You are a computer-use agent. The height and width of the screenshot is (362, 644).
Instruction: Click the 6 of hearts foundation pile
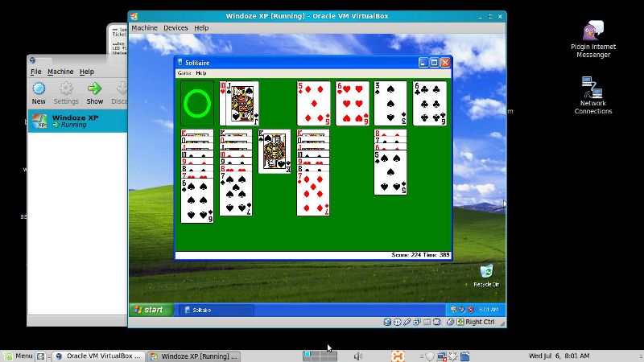[x=352, y=104]
